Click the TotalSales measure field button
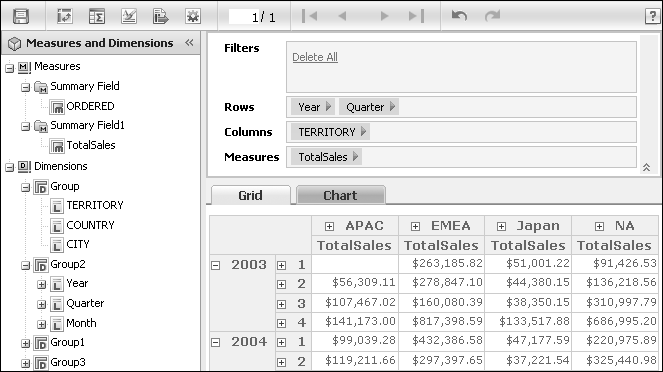Viewport: 663px width, 372px height. coord(326,157)
